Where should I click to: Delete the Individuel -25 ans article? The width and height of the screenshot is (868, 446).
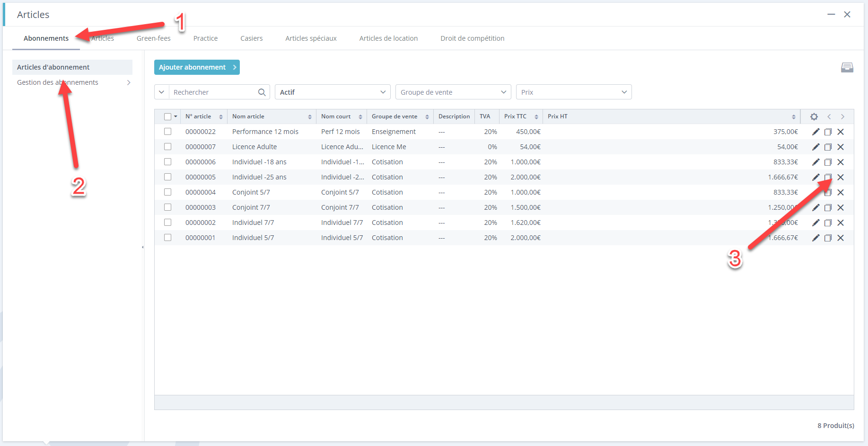tap(841, 177)
